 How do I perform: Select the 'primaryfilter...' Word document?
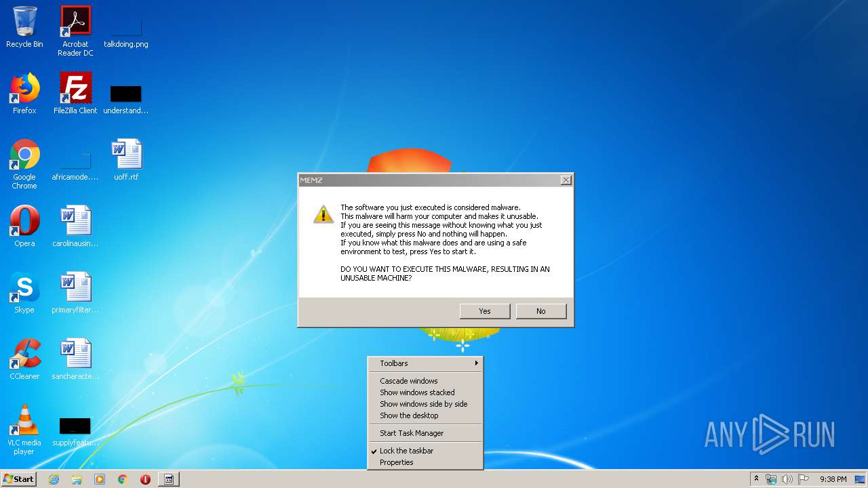coord(75,293)
